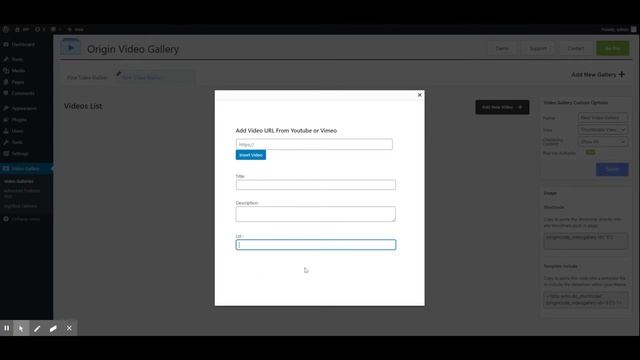Open Tools in the sidebar
This screenshot has height=360, width=640.
(17, 142)
